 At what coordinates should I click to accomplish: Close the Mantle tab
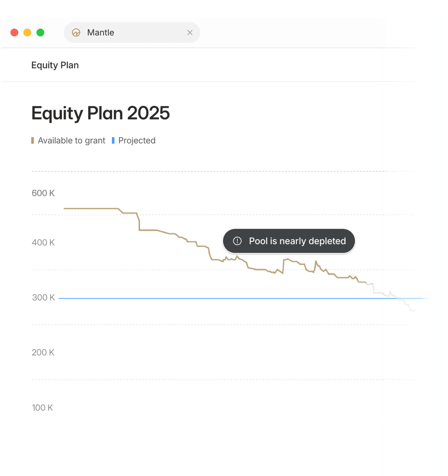click(190, 33)
